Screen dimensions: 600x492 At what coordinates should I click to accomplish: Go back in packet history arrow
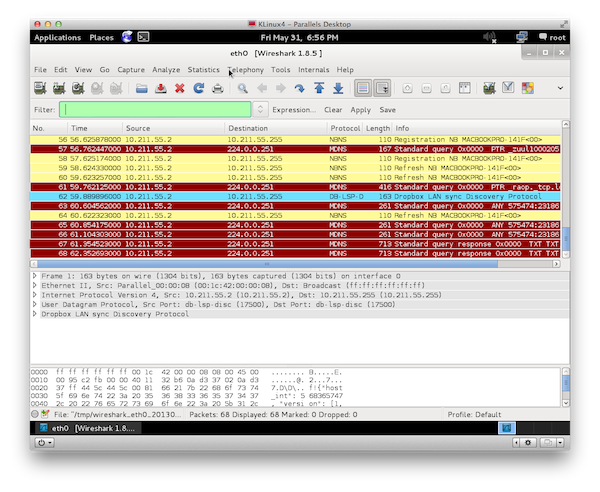click(x=262, y=88)
